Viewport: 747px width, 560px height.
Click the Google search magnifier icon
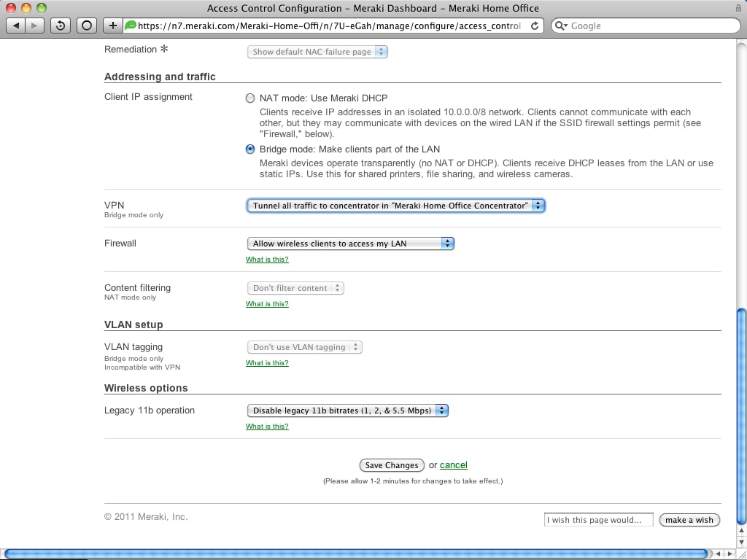(x=561, y=26)
